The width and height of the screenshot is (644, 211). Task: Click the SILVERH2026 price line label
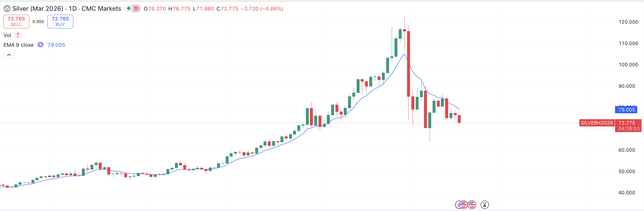[597, 123]
